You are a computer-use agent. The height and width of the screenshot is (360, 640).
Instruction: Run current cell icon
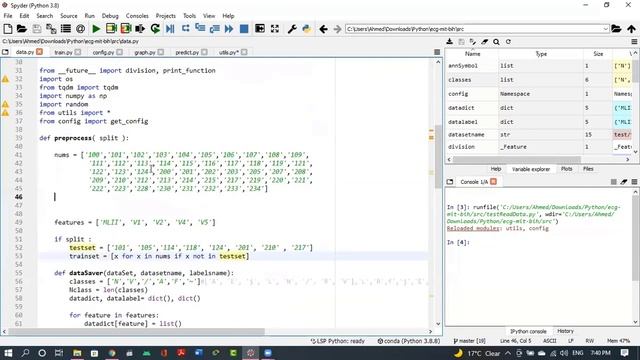click(111, 29)
